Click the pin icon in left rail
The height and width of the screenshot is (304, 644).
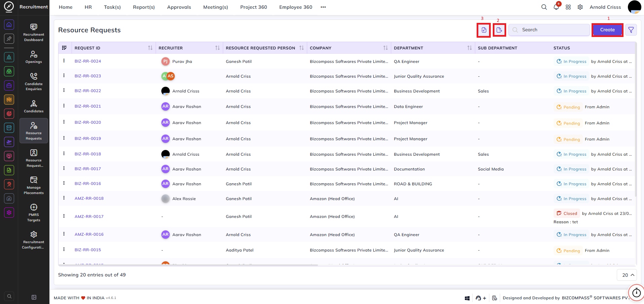point(9,39)
